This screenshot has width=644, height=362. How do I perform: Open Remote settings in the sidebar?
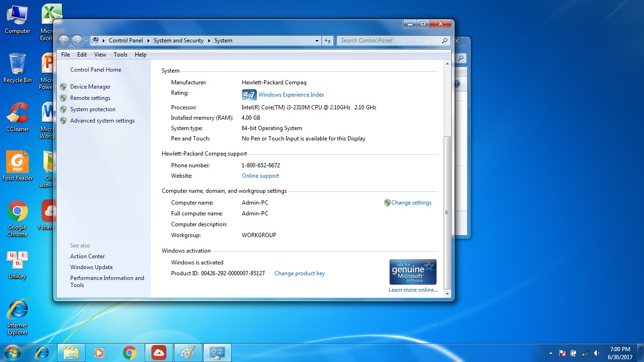[90, 98]
